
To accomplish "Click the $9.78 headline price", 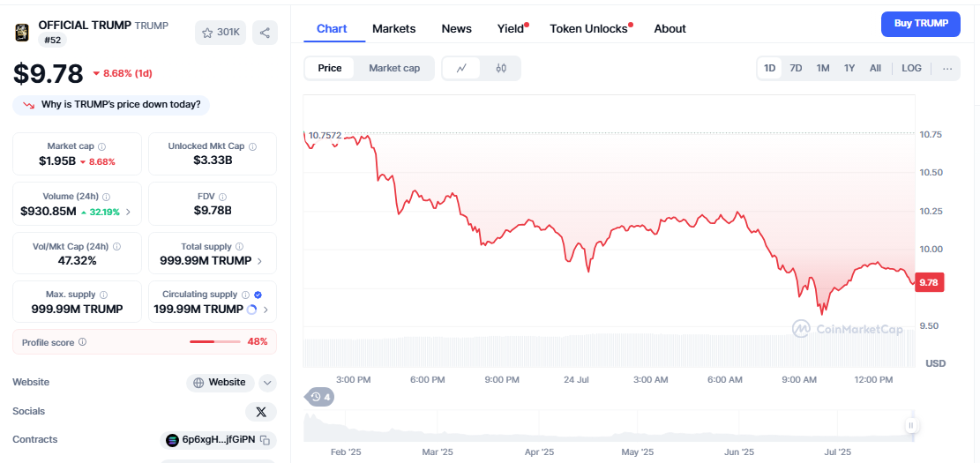I will 49,74.
